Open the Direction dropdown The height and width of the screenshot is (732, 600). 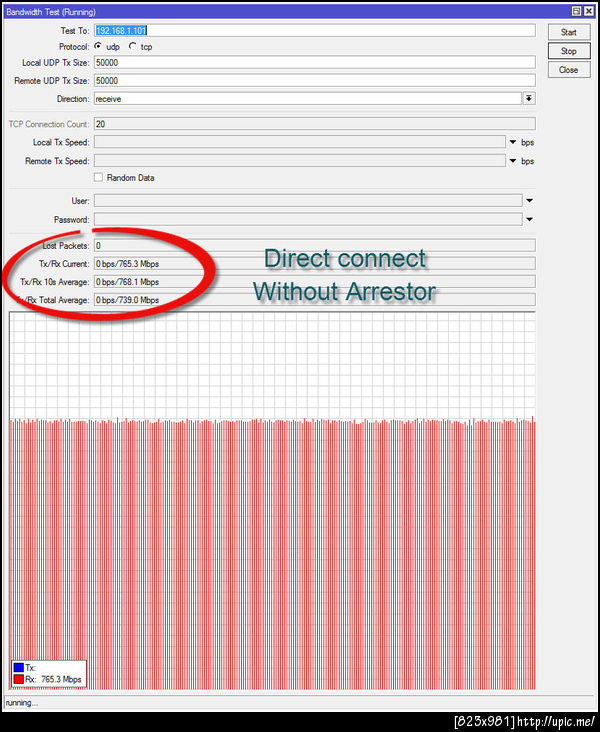point(529,99)
